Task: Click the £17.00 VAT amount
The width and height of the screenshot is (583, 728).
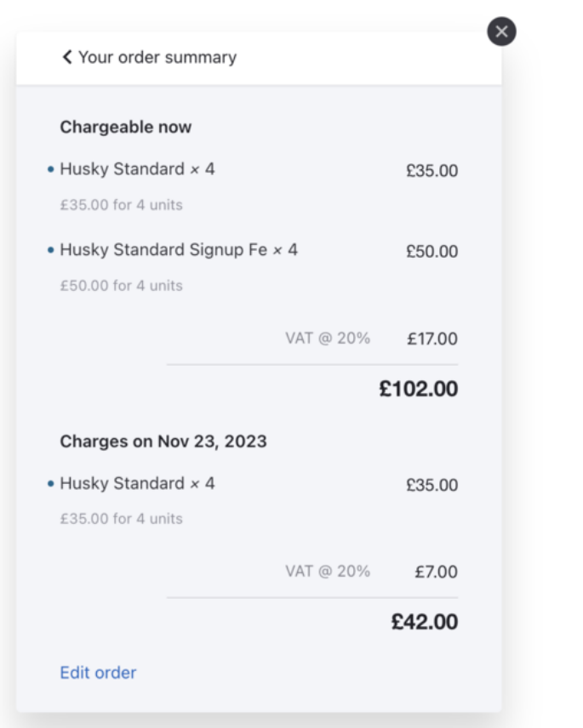Action: 432,339
